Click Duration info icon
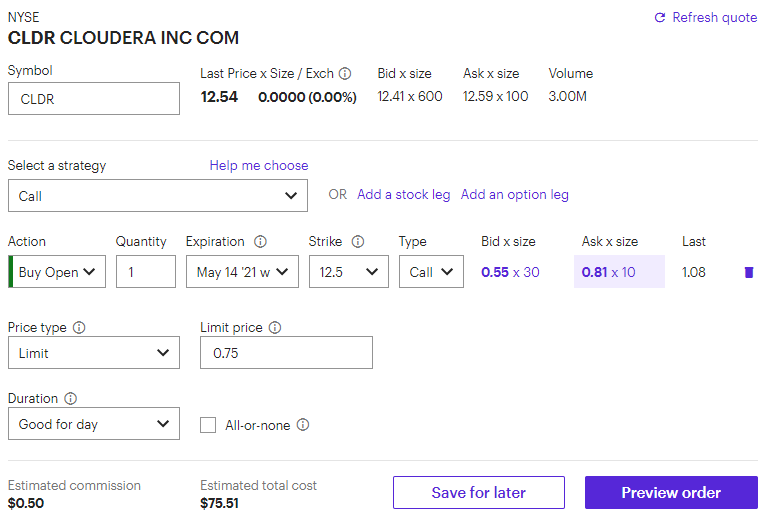Screen dimensions: 770x532 pos(71,398)
